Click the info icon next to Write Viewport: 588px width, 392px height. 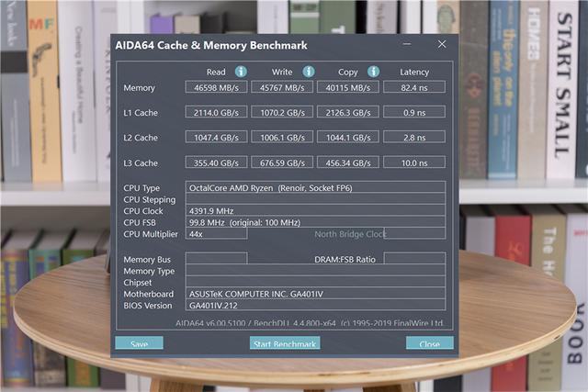point(309,72)
